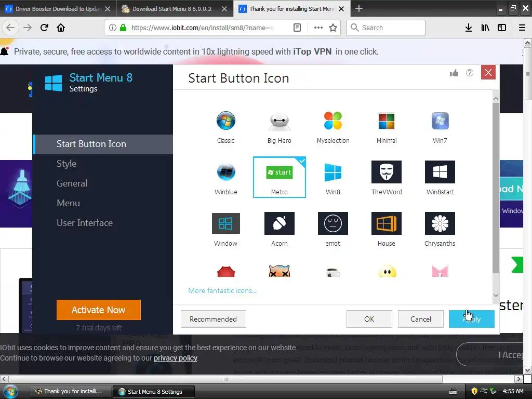This screenshot has height=399, width=532.
Task: Pick the red shirt icon
Action: pyautogui.click(x=225, y=271)
